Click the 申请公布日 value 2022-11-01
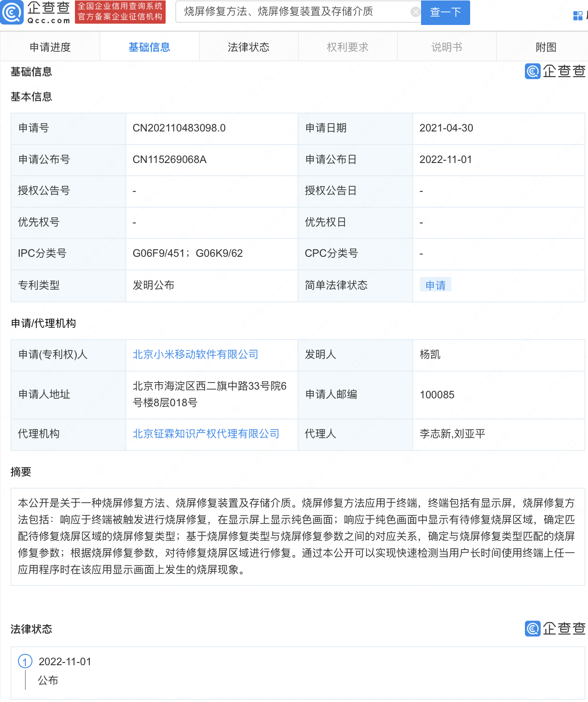This screenshot has width=588, height=702. [446, 160]
